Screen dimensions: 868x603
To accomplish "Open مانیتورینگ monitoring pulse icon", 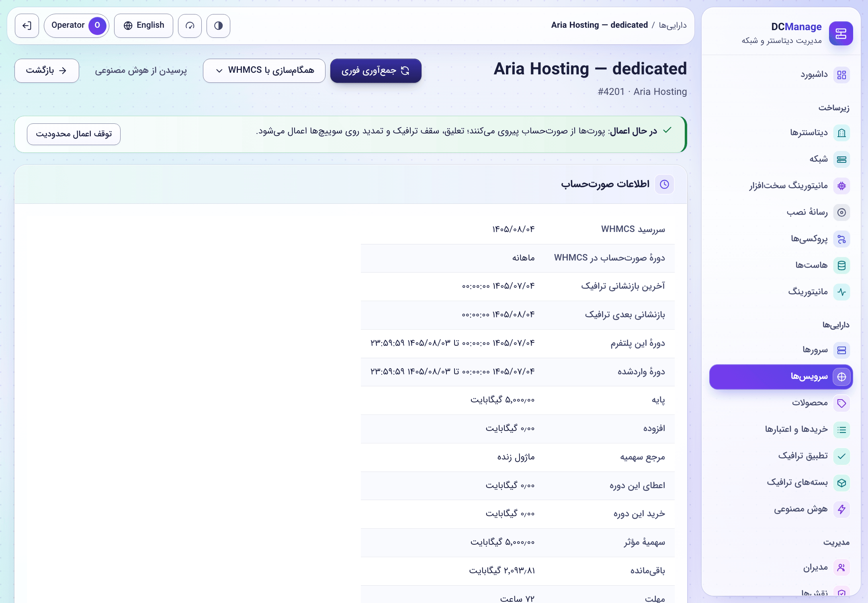I will [x=841, y=292].
